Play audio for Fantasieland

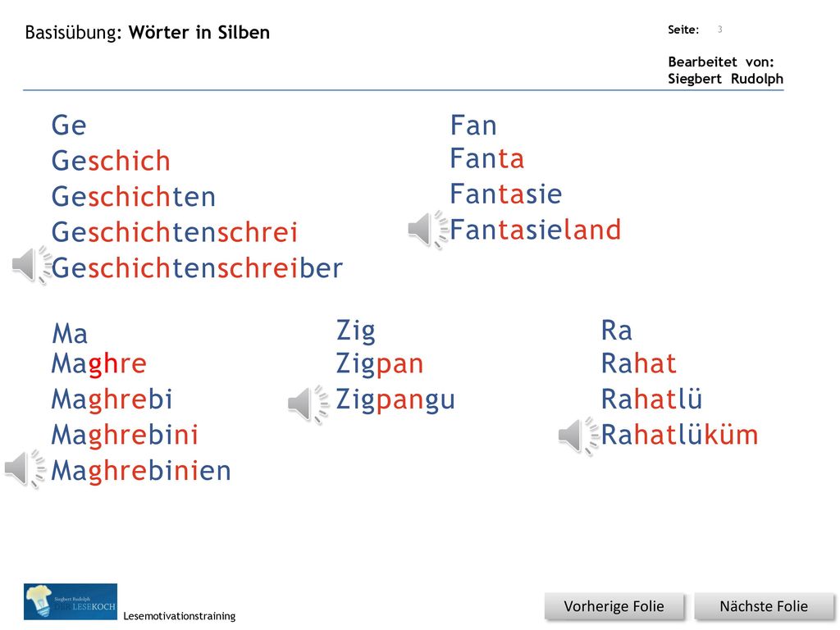pos(427,230)
